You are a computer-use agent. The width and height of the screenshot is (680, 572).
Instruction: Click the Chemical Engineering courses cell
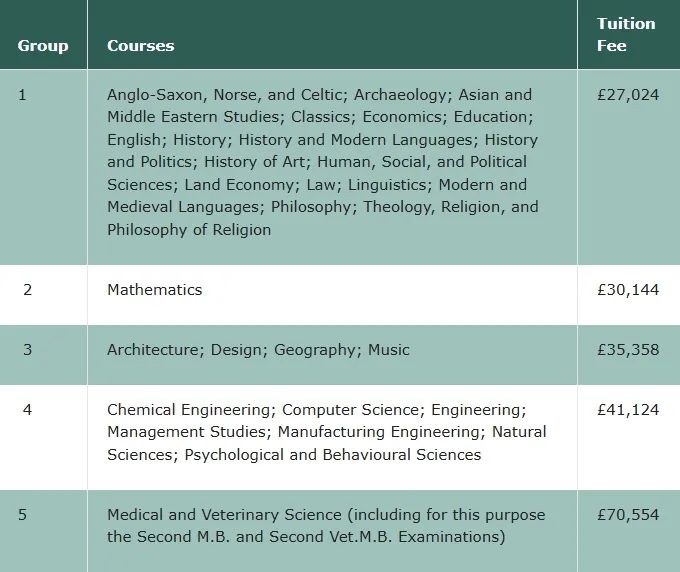332,437
